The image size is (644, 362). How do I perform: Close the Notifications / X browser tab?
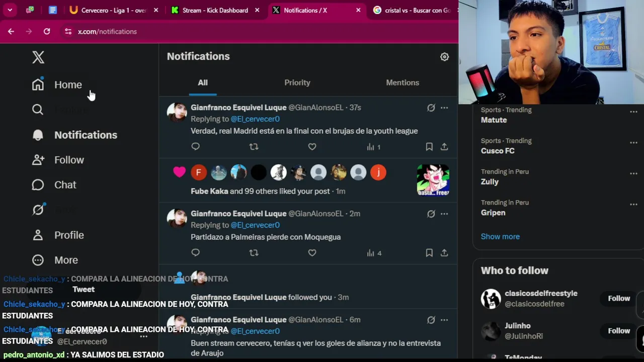click(x=358, y=10)
